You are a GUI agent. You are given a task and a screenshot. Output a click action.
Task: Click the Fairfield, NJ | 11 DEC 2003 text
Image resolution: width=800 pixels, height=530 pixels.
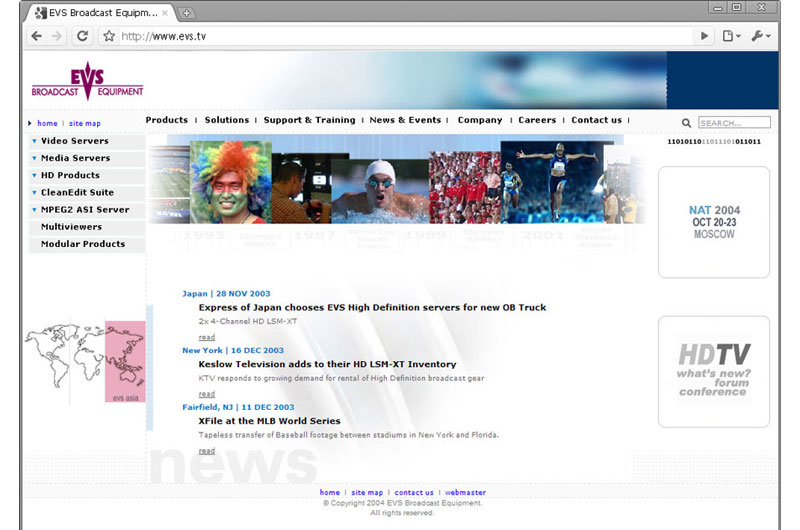point(238,407)
